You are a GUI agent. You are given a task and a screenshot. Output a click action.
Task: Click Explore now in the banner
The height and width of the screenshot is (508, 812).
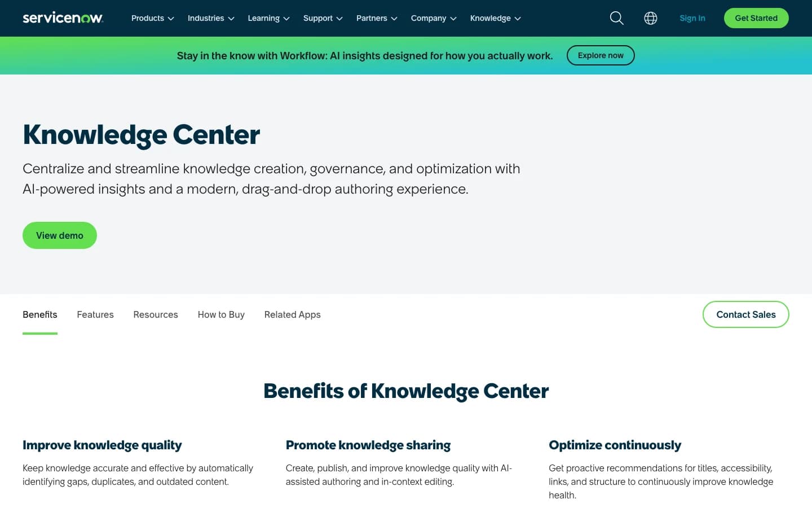[x=601, y=55]
